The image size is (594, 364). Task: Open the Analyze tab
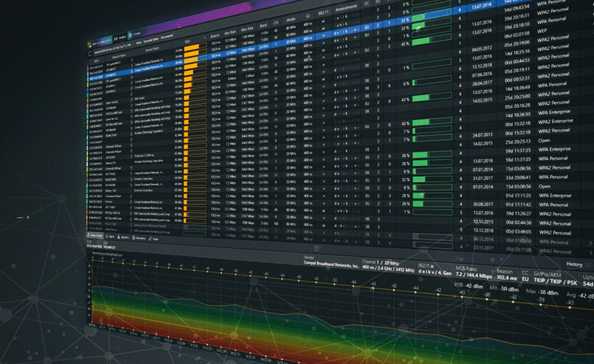pyautogui.click(x=120, y=38)
